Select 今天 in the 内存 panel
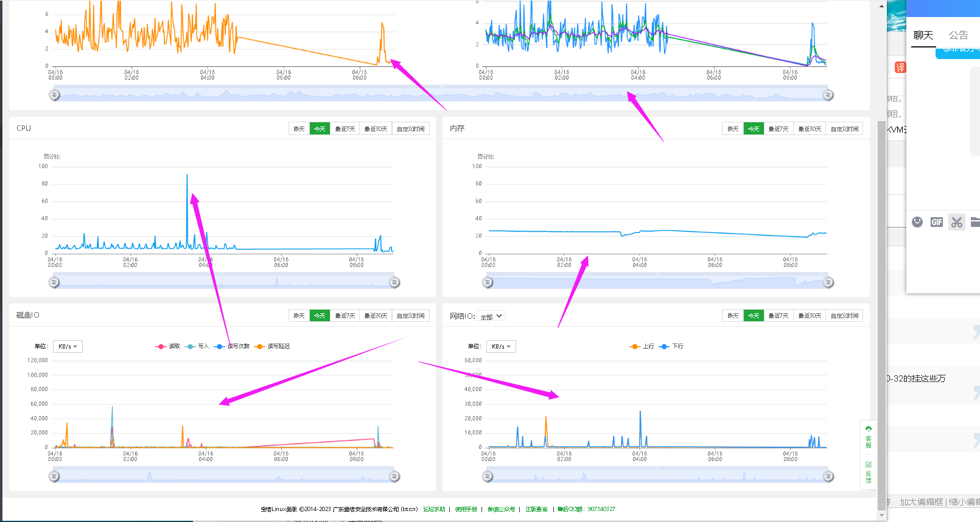 [x=754, y=128]
